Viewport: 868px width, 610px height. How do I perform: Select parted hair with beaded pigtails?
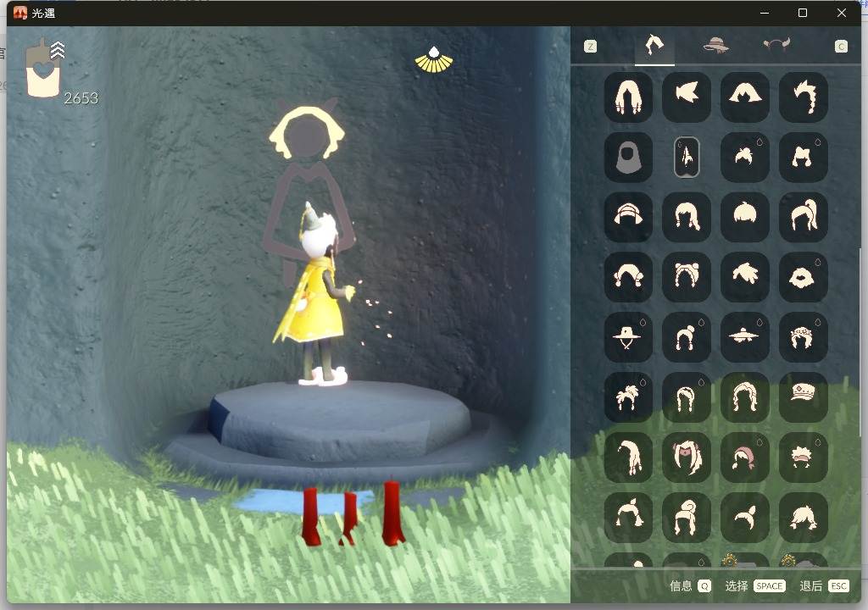628,277
